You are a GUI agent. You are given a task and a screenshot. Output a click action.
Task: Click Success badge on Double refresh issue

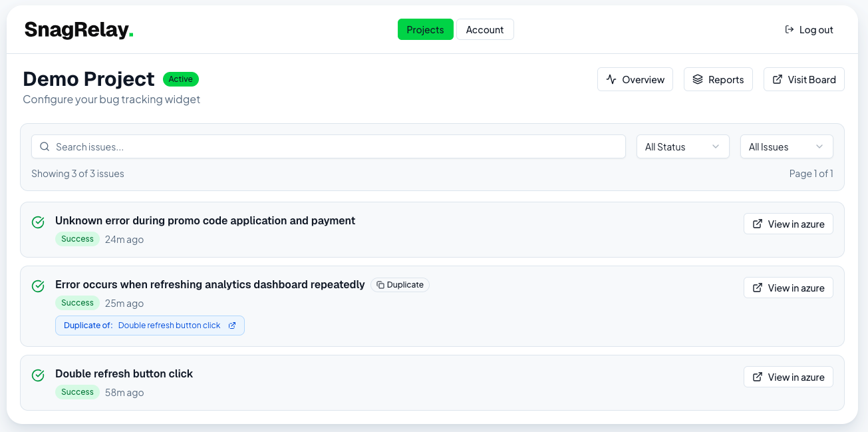pos(77,392)
